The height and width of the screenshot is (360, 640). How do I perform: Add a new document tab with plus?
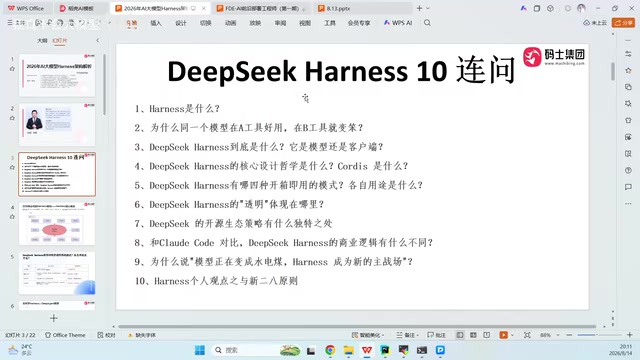click(419, 8)
